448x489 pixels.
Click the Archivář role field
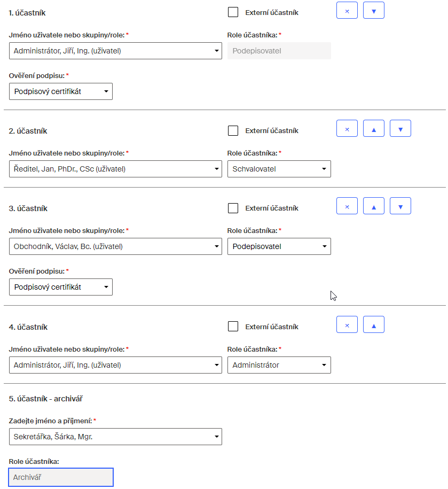point(61,477)
